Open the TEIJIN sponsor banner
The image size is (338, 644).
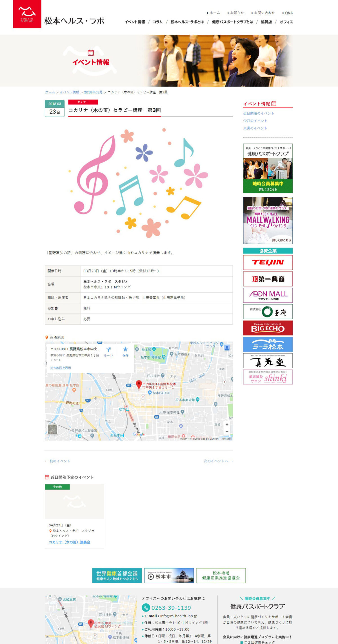[x=268, y=263]
